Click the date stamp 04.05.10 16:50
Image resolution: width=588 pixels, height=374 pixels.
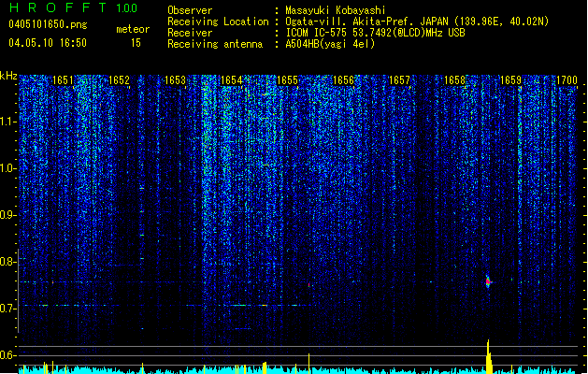(x=48, y=43)
